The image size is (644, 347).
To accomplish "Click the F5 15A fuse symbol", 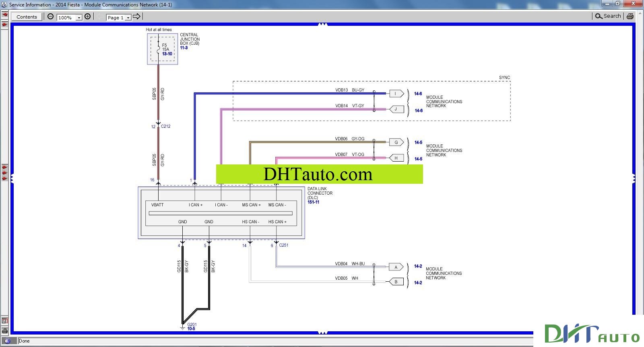I will pos(159,49).
